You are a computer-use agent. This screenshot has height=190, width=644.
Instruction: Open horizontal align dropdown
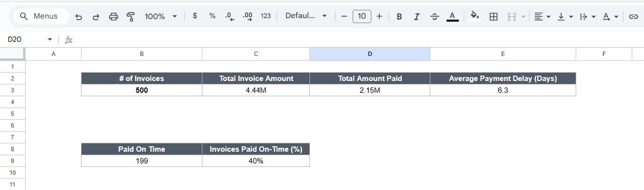pos(542,17)
